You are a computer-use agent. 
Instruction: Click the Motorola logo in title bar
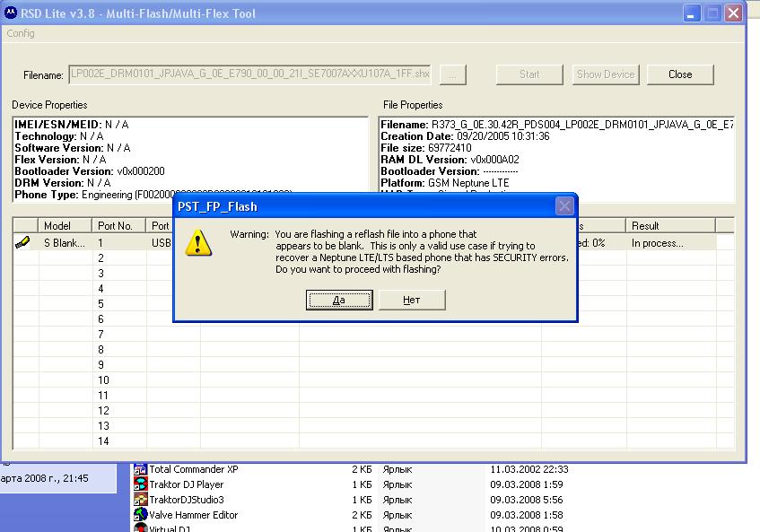[10, 13]
